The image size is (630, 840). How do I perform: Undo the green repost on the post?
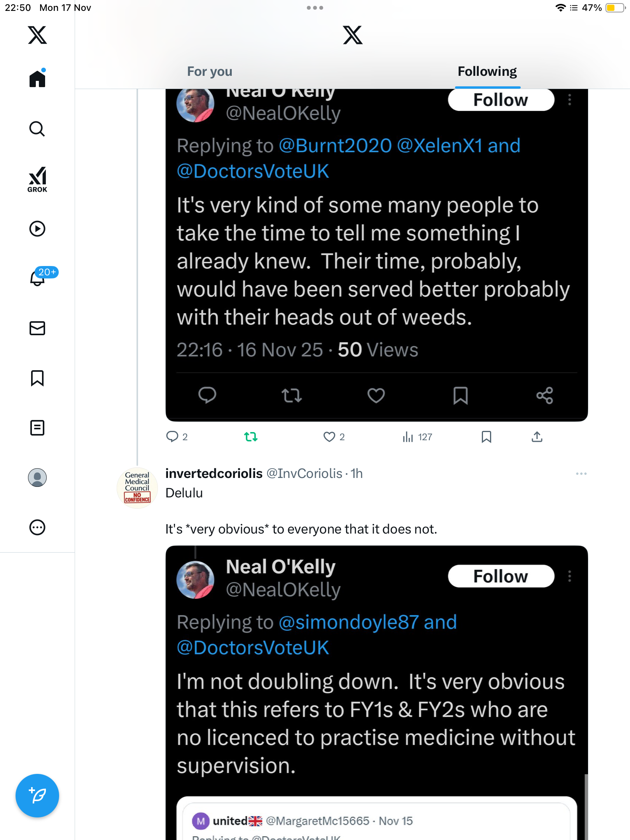coord(251,437)
